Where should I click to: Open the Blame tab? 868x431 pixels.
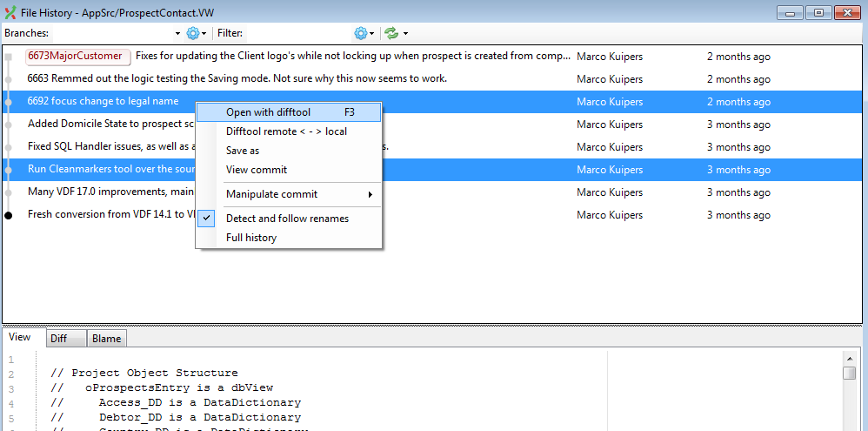pos(106,338)
